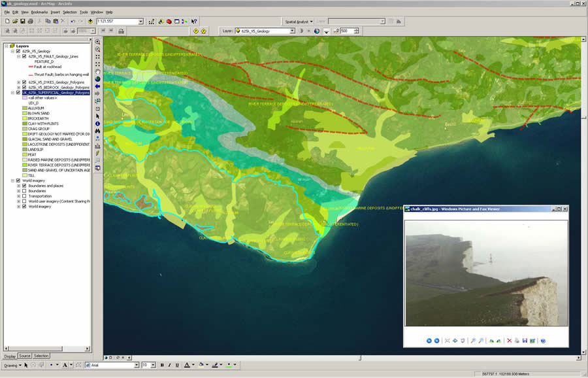Open the Arial font name dropdown
Image resolution: width=588 pixels, height=378 pixels.
click(137, 365)
